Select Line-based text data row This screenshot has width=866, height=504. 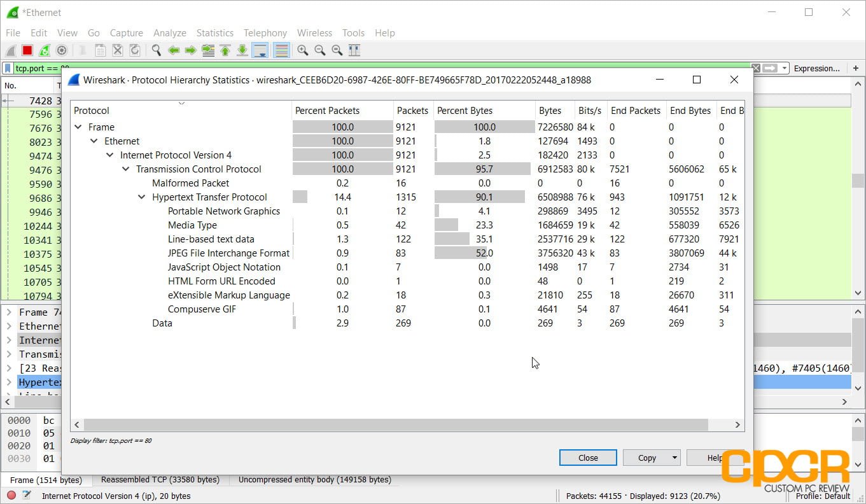(x=407, y=239)
